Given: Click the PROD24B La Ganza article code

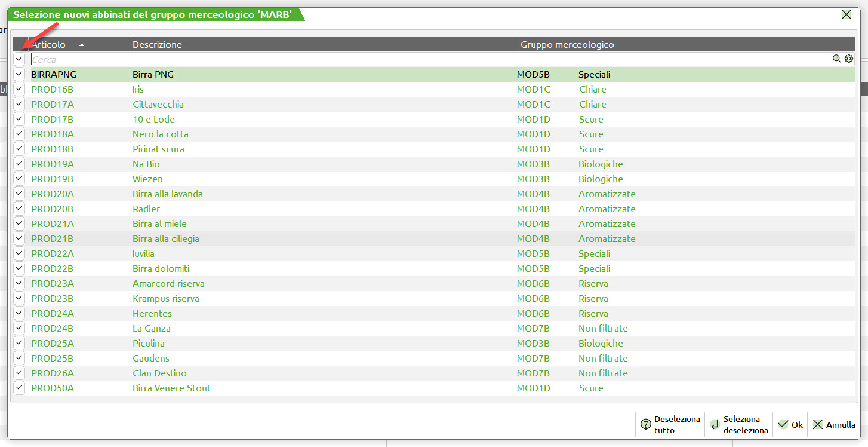Looking at the screenshot, I should coord(52,328).
